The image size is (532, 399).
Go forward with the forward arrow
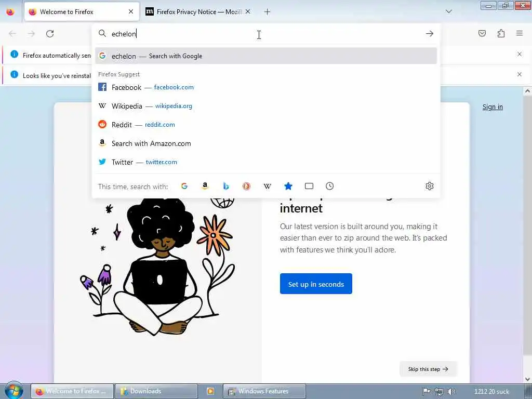[31, 34]
